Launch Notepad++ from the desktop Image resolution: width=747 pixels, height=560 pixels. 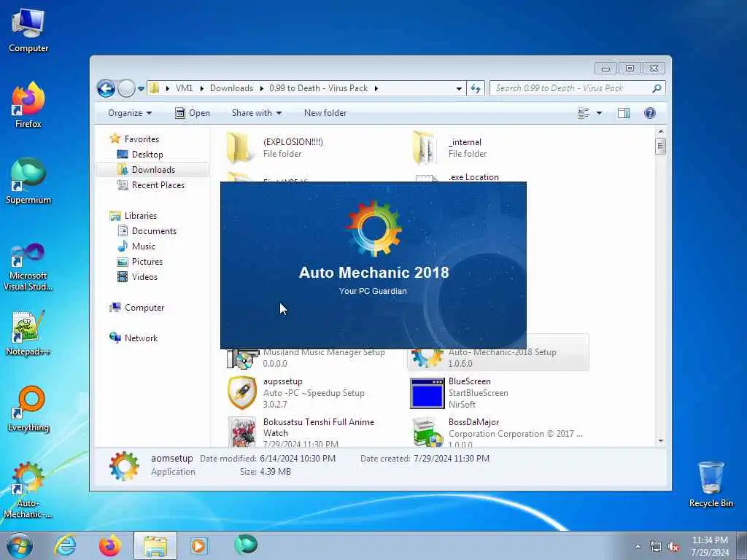tap(28, 332)
